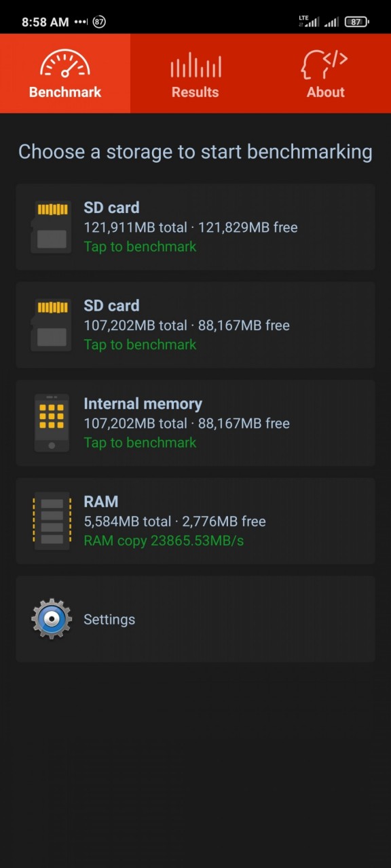Image resolution: width=391 pixels, height=868 pixels.
Task: Tap the RAM chip icon
Action: 52,521
